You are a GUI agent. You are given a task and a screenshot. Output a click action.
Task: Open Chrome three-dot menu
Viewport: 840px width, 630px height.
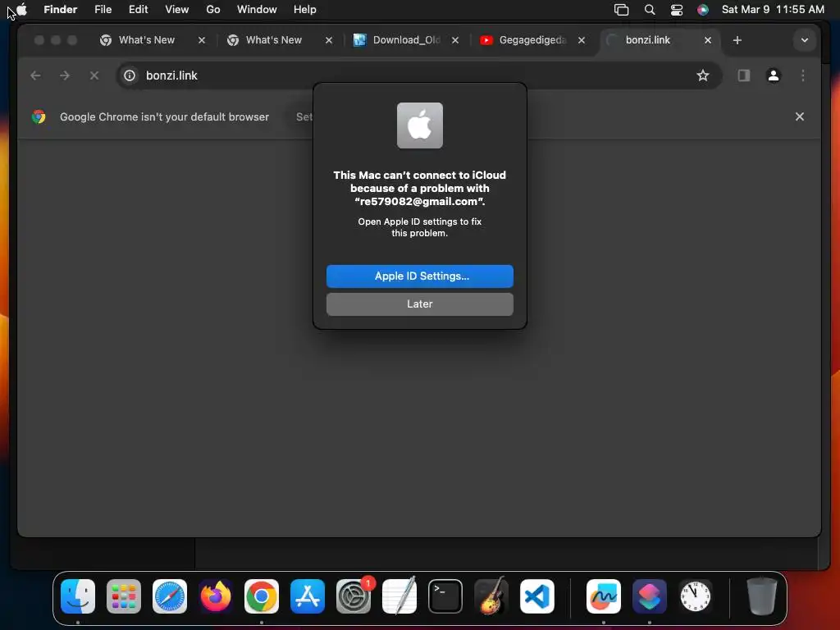coord(802,75)
